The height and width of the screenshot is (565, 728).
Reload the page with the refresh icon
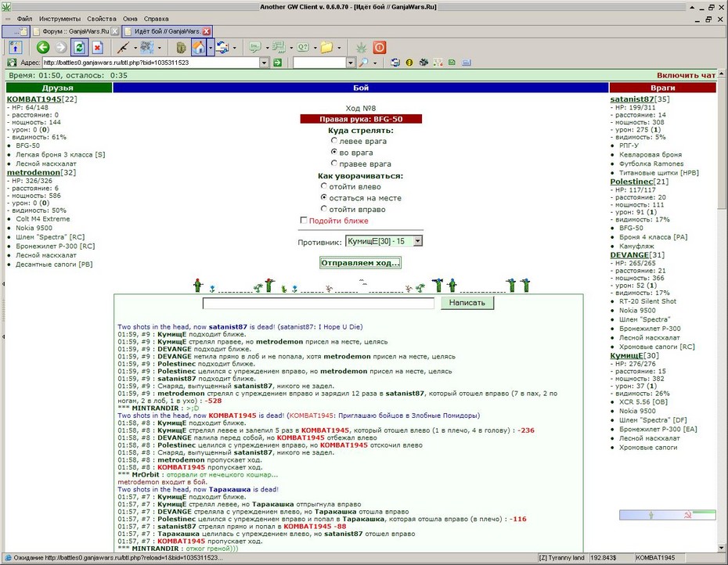tap(79, 48)
